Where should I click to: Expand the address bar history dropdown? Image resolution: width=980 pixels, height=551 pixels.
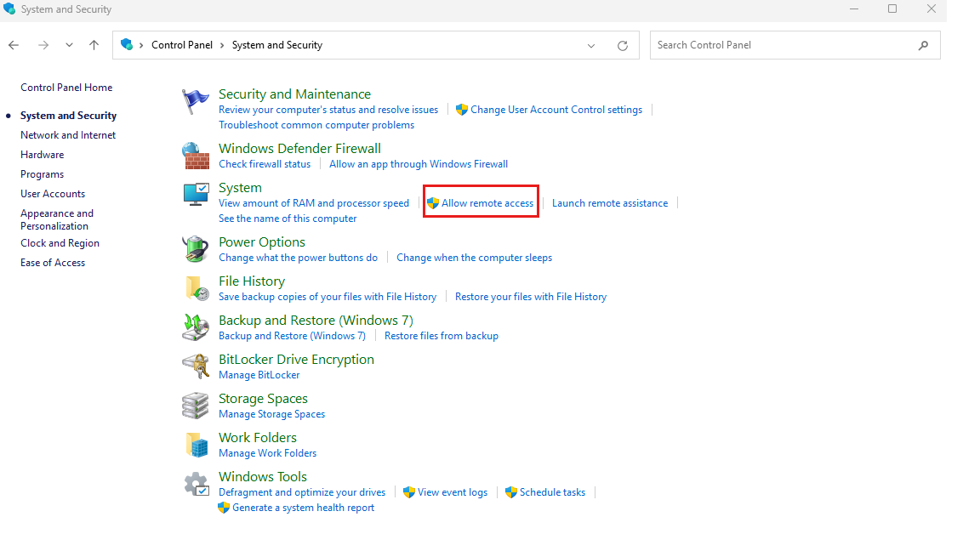[591, 45]
